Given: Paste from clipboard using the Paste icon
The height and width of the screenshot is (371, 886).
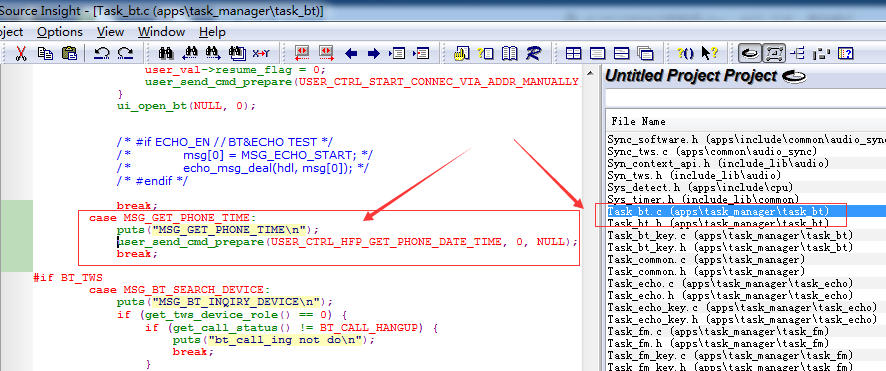Looking at the screenshot, I should pos(69,54).
